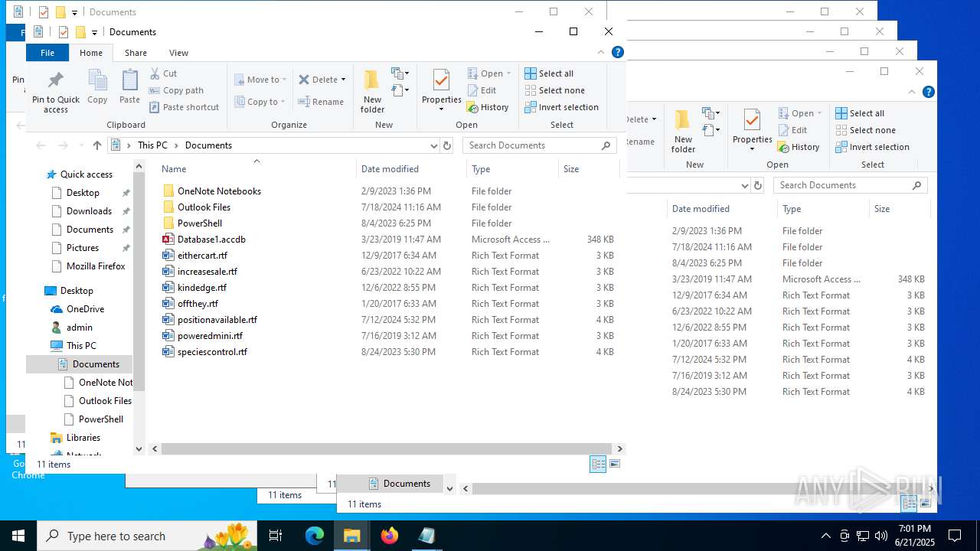Viewport: 980px width, 551px height.
Task: Select eithercart.rtf file
Action: (202, 256)
